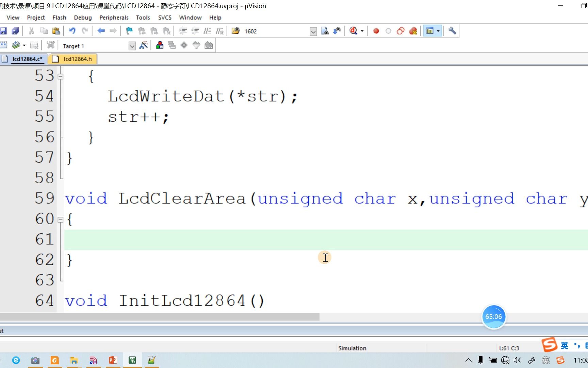Open the SVCS menu

(165, 17)
